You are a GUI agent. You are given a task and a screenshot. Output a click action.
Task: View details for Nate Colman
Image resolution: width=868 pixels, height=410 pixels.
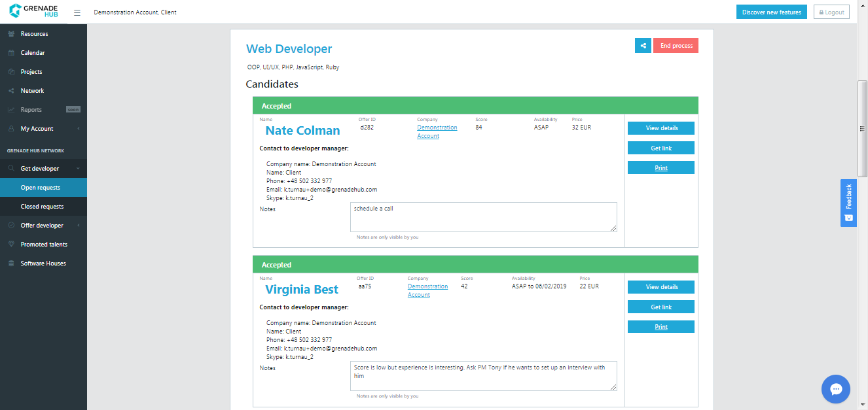661,128
